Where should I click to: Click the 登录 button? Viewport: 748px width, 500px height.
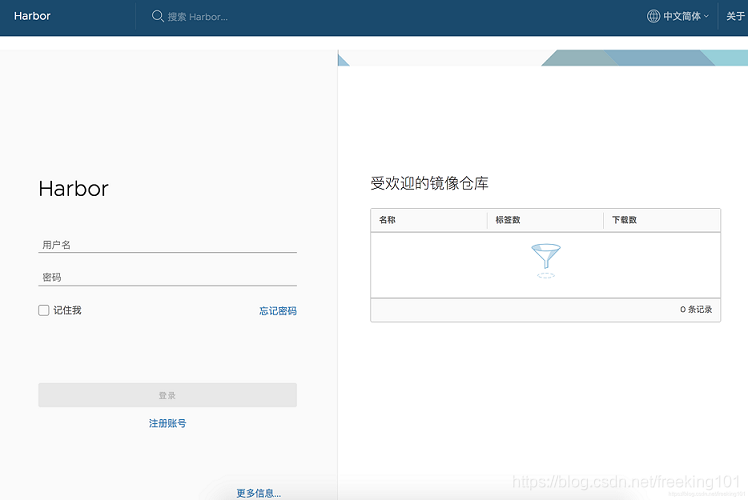167,395
